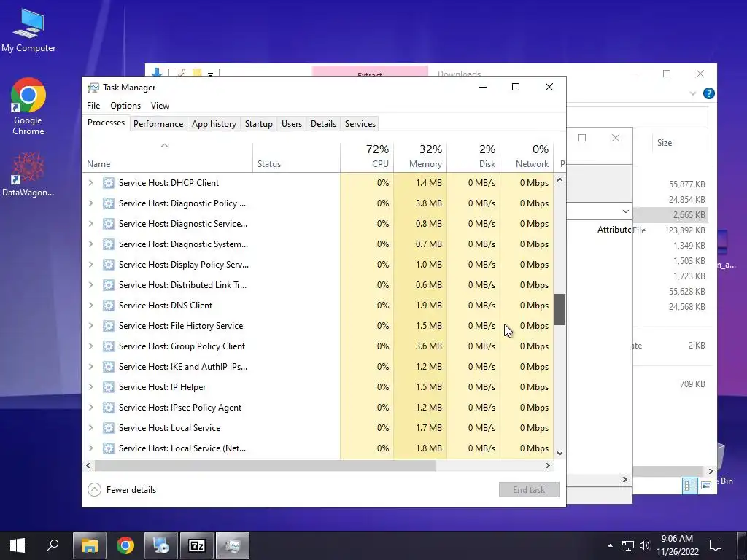Image resolution: width=747 pixels, height=560 pixels.
Task: Click Task Manager horizontal scrollbar right arrow
Action: point(548,466)
